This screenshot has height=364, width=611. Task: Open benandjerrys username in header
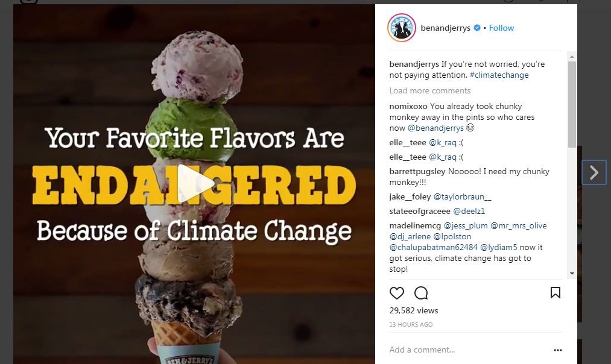click(x=446, y=28)
